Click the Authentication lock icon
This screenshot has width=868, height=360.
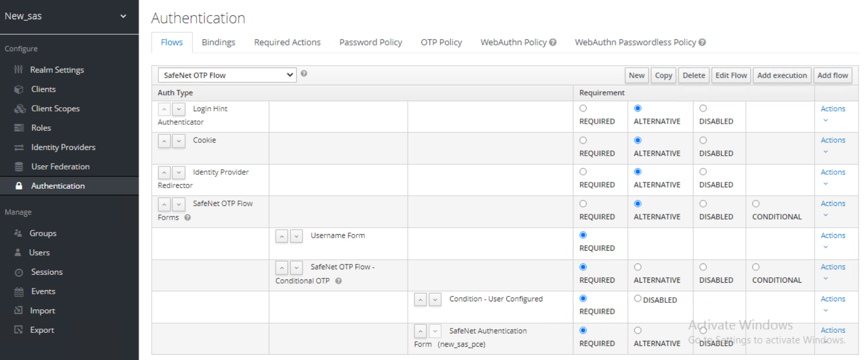pyautogui.click(x=19, y=186)
